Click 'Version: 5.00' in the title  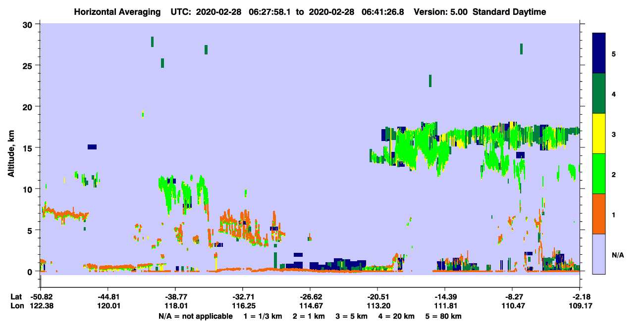tap(441, 12)
